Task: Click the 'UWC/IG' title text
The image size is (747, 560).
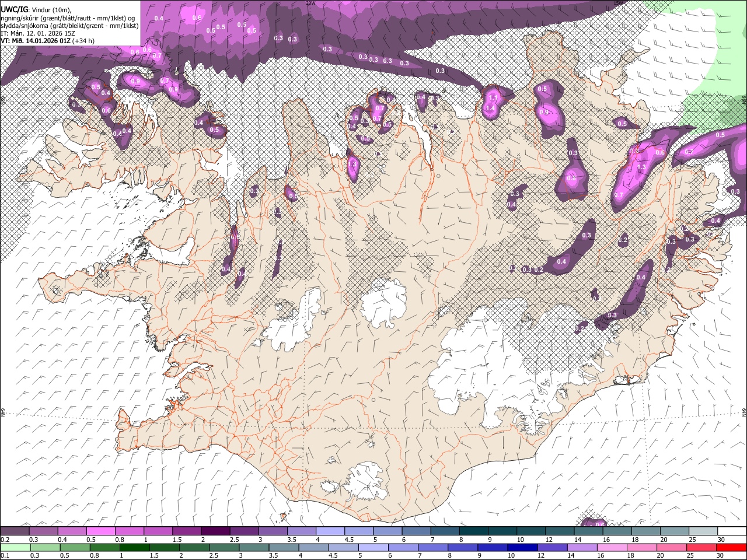Action: [14, 9]
